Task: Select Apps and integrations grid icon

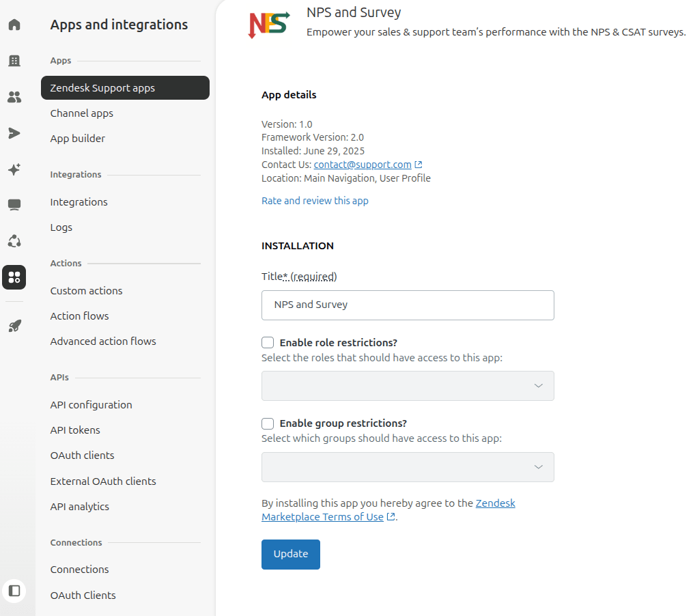Action: (x=14, y=277)
